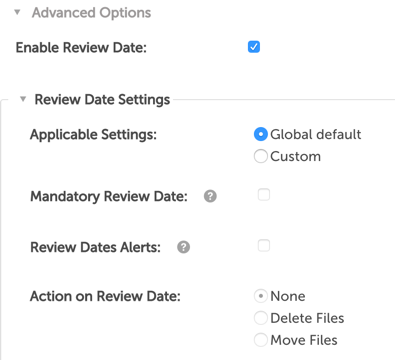Click the Applicable Settings label
Viewport: 395px width, 360px height.
(93, 135)
